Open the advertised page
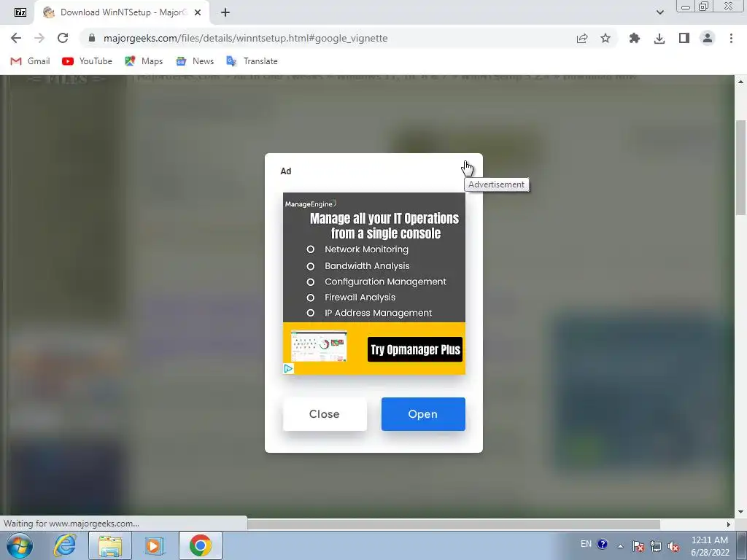747x560 pixels. click(423, 414)
